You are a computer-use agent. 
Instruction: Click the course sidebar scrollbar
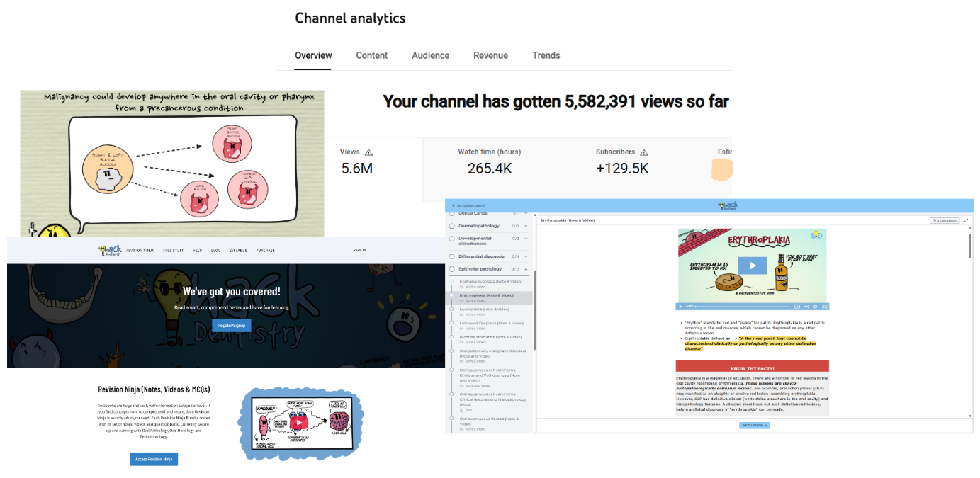click(x=535, y=309)
